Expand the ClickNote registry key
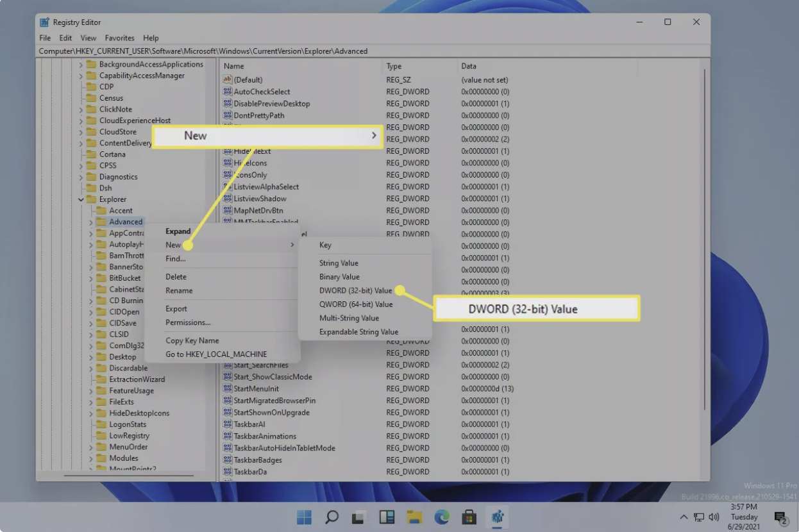The image size is (799, 532). click(81, 110)
